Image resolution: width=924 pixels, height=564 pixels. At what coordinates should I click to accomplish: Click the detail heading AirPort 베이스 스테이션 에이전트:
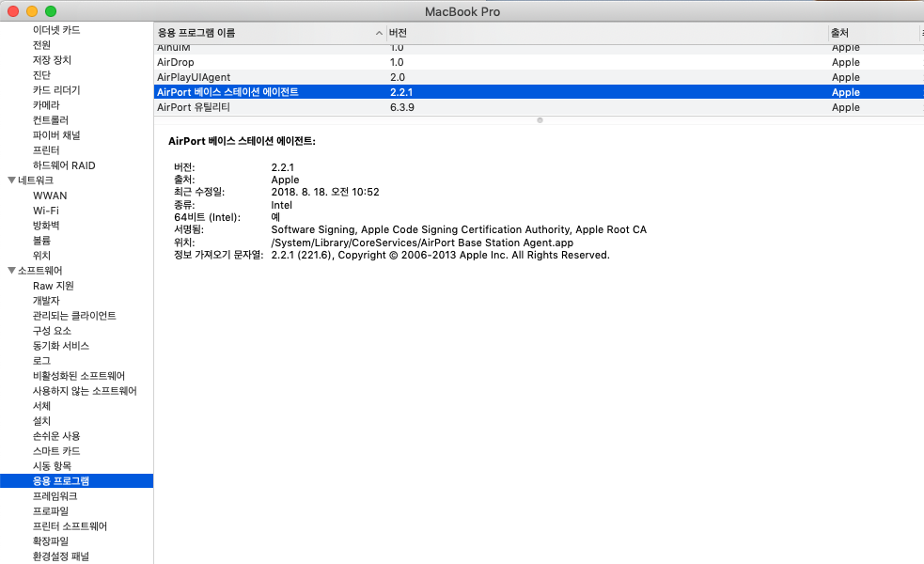coord(242,141)
